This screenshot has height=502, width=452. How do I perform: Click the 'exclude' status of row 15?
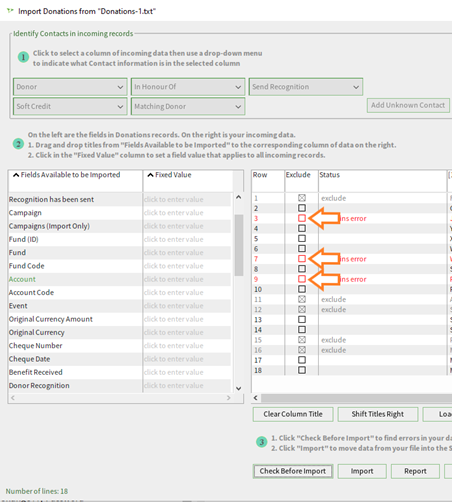(334, 340)
